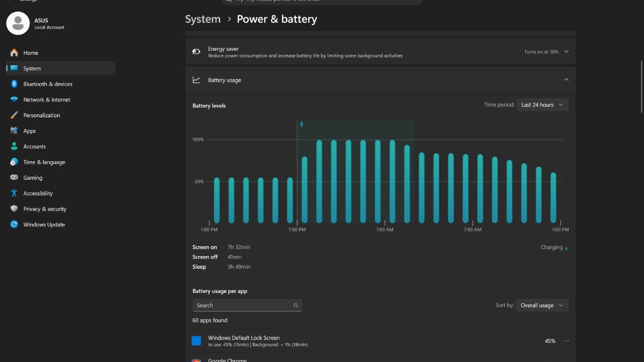
Task: Click the 'Screen off' 41min value
Action: 234,257
